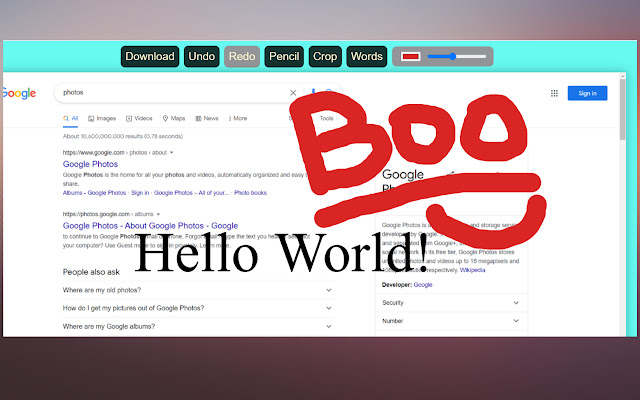Expand 'Where are my Google albums?' question
This screenshot has height=400, width=640.
click(199, 327)
